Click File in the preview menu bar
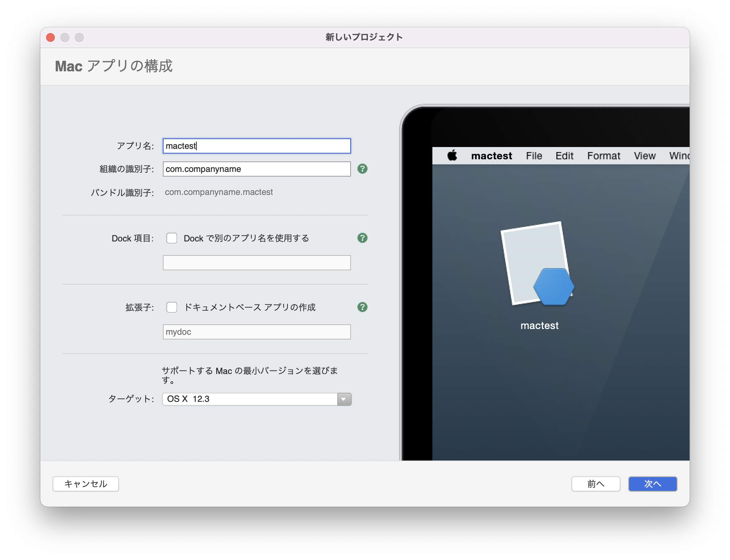Image resolution: width=730 pixels, height=560 pixels. point(534,156)
